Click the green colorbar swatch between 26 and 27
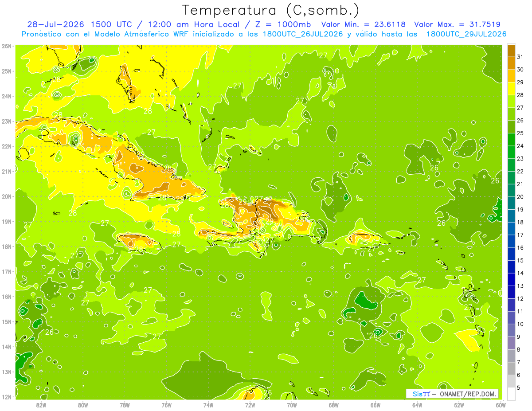This screenshot has width=532, height=411. click(x=511, y=114)
